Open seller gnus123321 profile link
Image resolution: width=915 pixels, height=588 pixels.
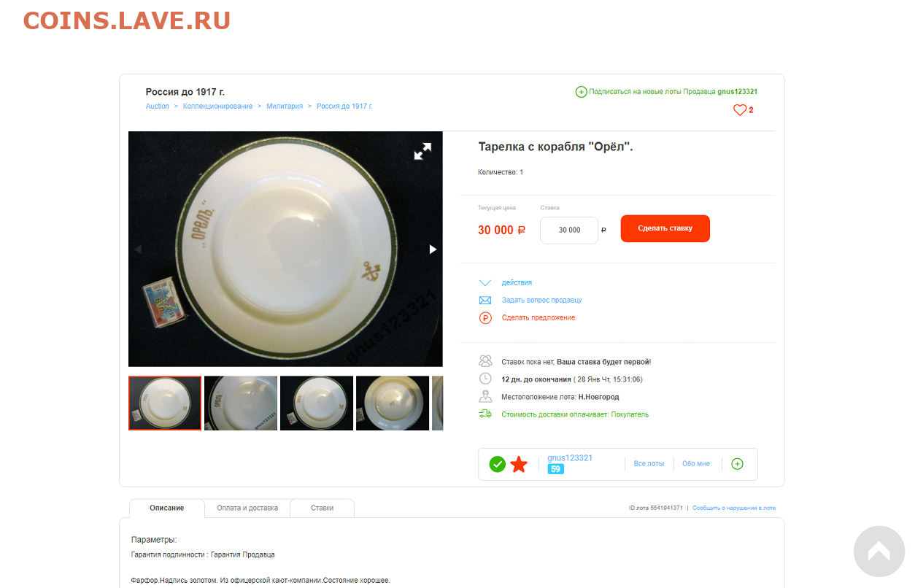click(x=570, y=458)
